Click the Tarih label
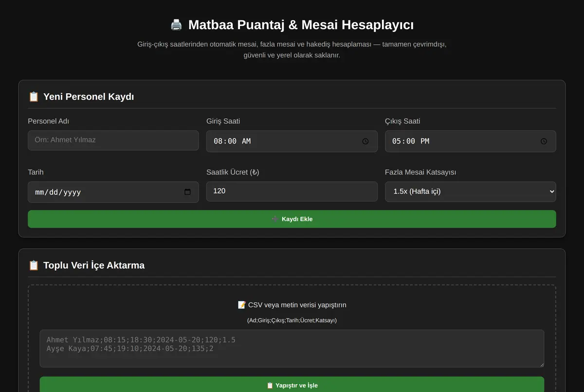Screen dimensions: 584x392 click(36, 172)
